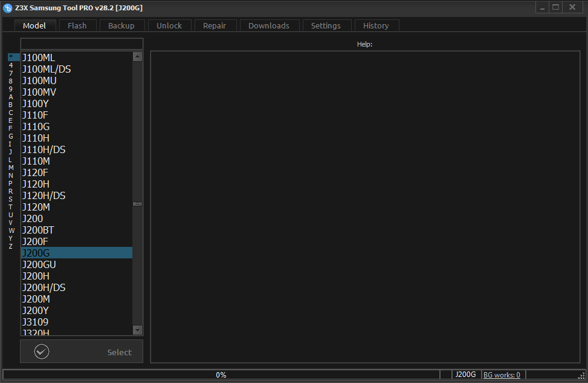Click the model search input field

point(82,44)
